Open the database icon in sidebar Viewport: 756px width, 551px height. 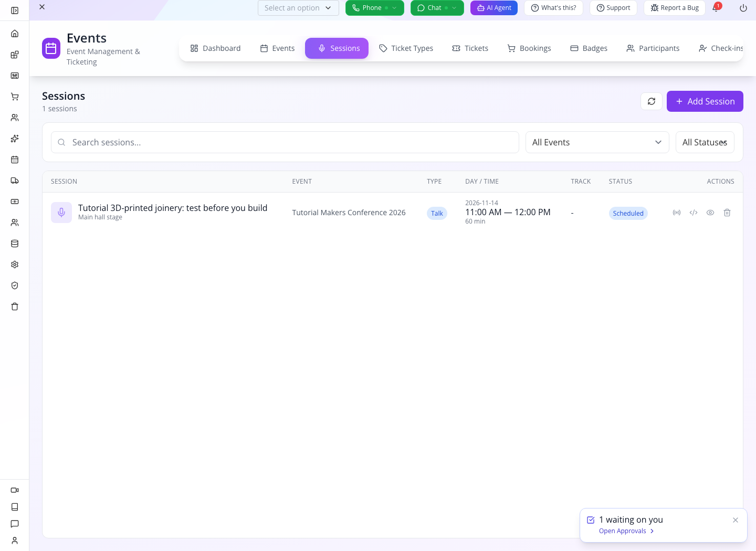[x=15, y=243]
